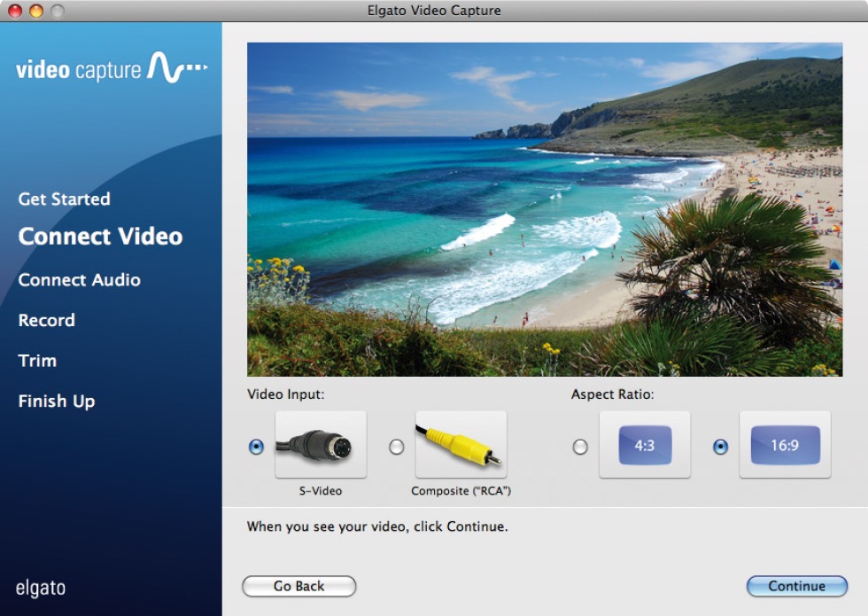Click the Continue button
Image resolution: width=868 pixels, height=616 pixels.
pyautogui.click(x=796, y=586)
